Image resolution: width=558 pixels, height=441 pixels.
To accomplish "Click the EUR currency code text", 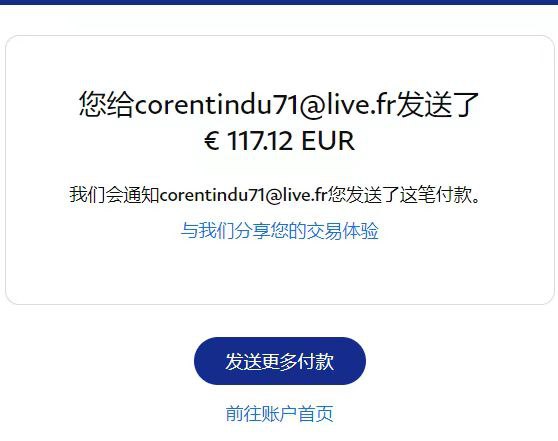I will [x=328, y=140].
